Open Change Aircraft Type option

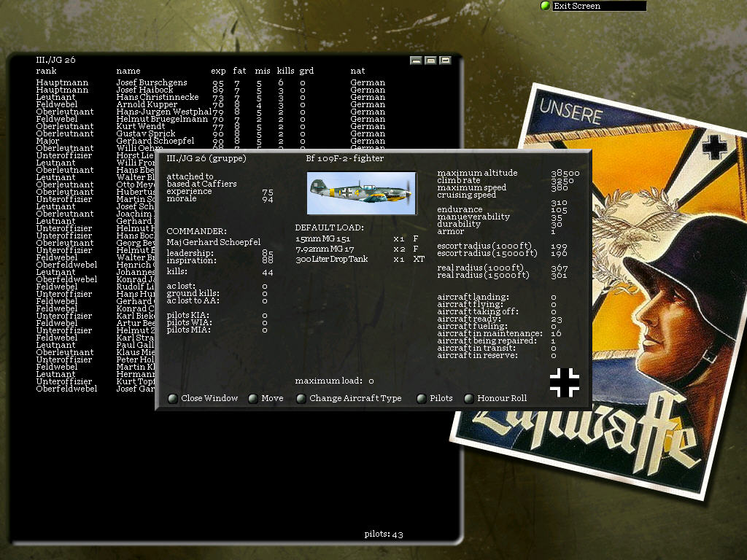349,398
